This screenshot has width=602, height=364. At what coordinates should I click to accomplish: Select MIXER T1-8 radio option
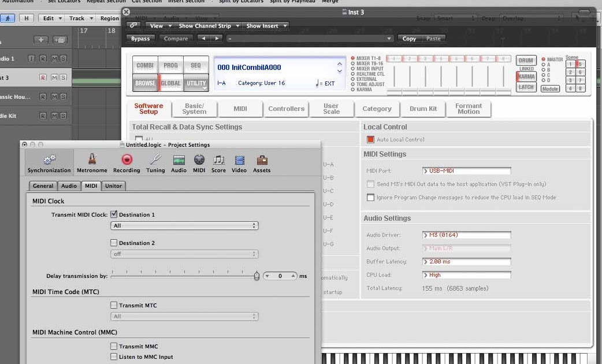(x=353, y=58)
